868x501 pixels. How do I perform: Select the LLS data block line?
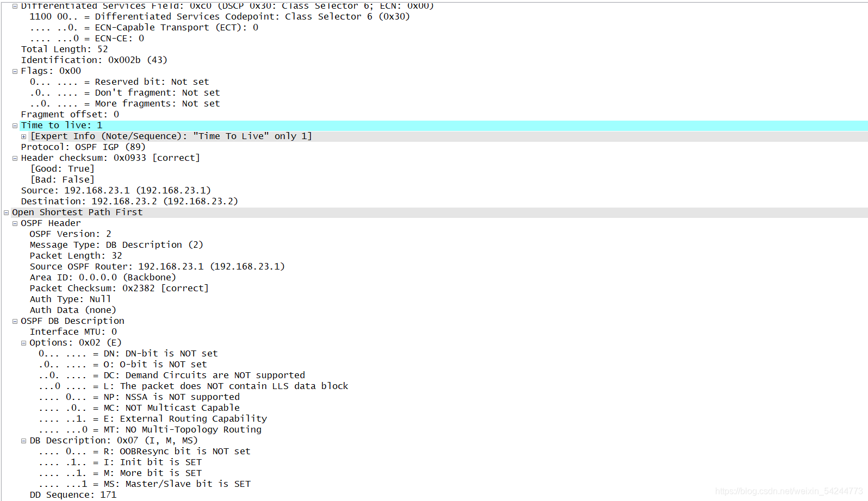(x=193, y=386)
